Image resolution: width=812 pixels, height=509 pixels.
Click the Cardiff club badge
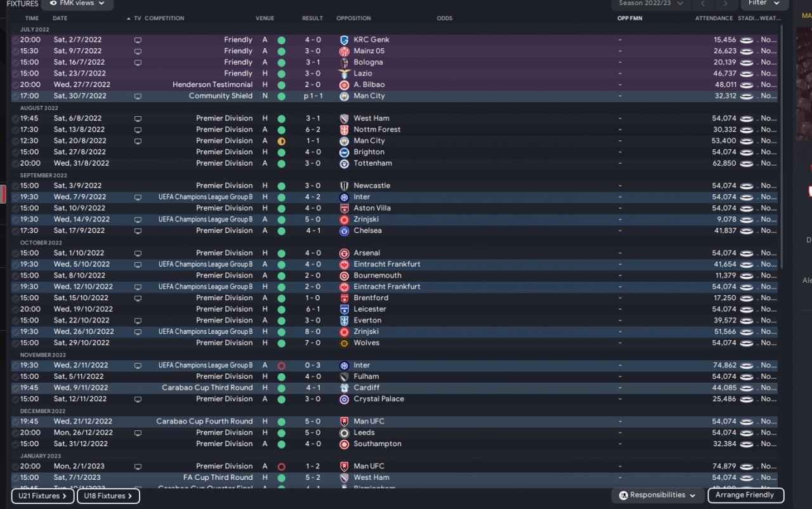(344, 388)
